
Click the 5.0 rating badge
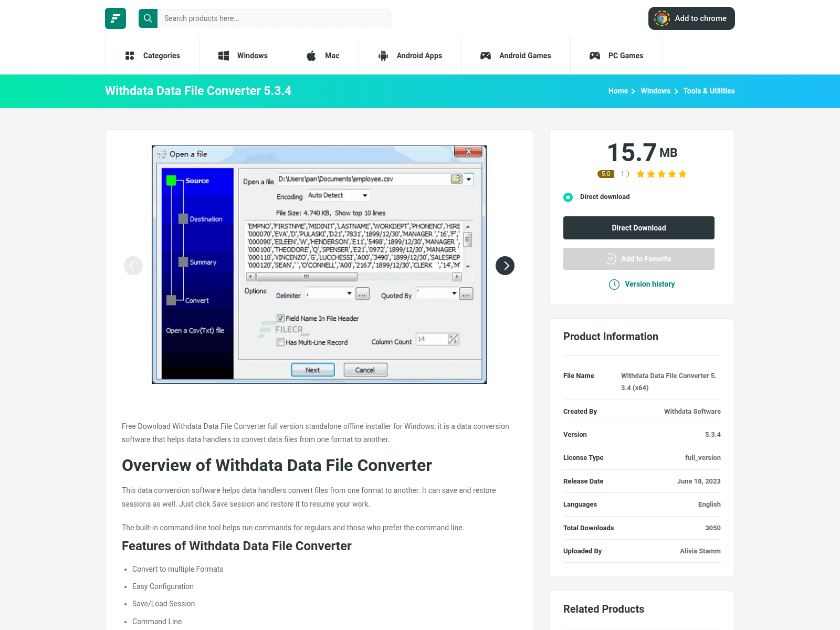click(x=606, y=174)
